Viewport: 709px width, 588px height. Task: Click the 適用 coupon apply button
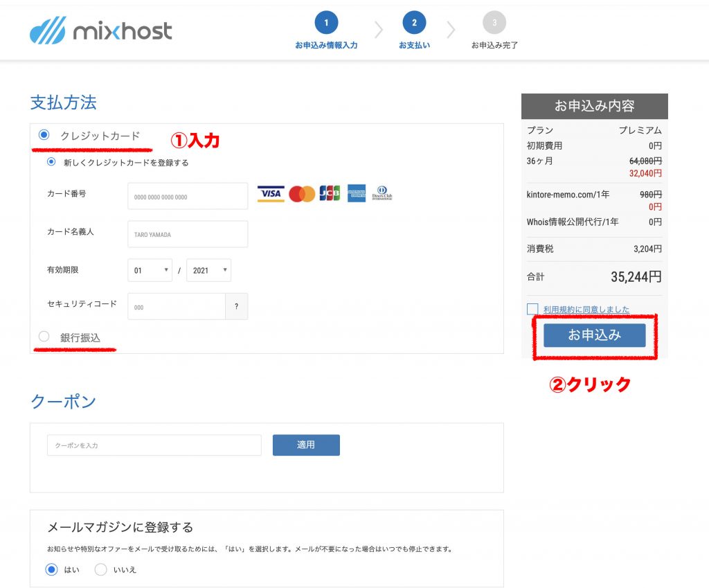306,445
